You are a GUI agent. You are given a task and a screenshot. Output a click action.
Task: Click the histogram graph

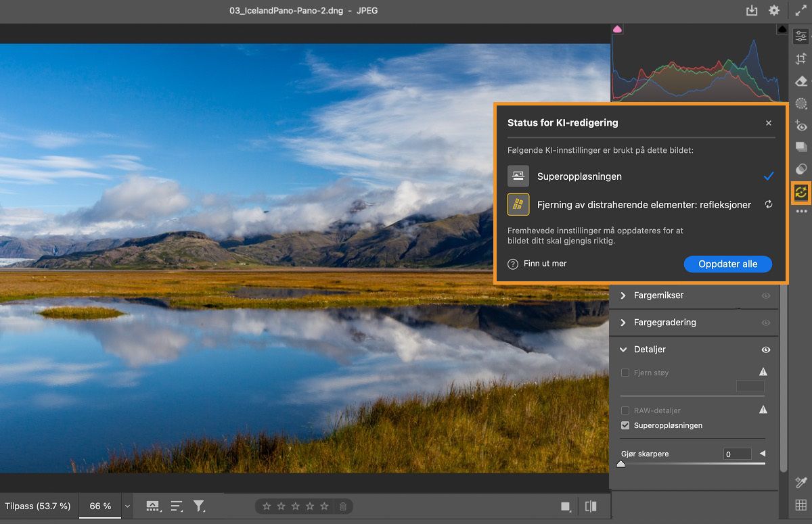pyautogui.click(x=695, y=68)
